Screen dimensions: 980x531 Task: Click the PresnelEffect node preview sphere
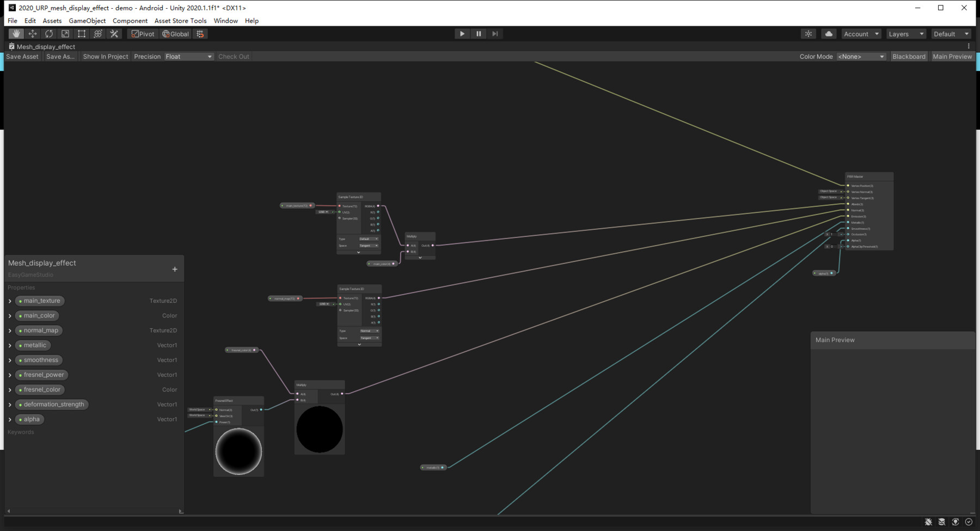tap(238, 450)
